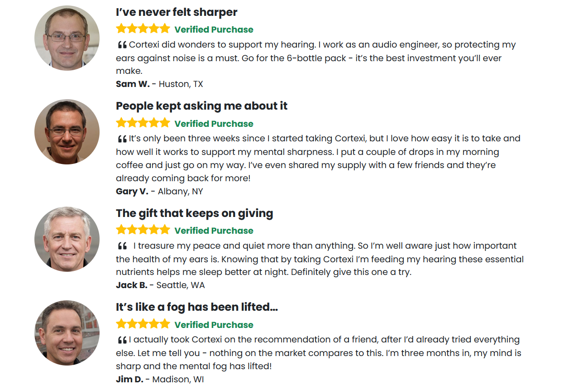Click Verified Purchase label on Sam W.'s review
Viewport: 588px width, 390px height.
pyautogui.click(x=214, y=29)
